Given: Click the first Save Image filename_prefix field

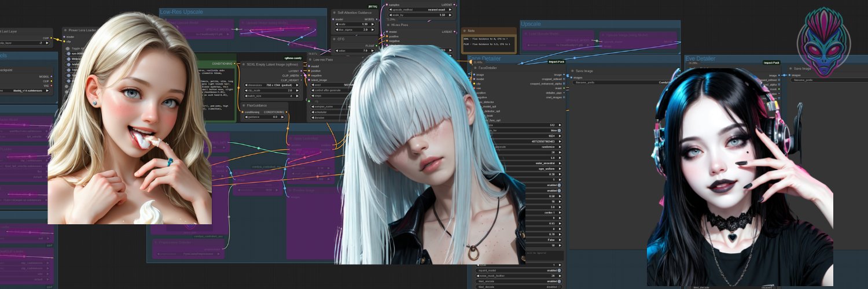Looking at the screenshot, I should coord(620,82).
